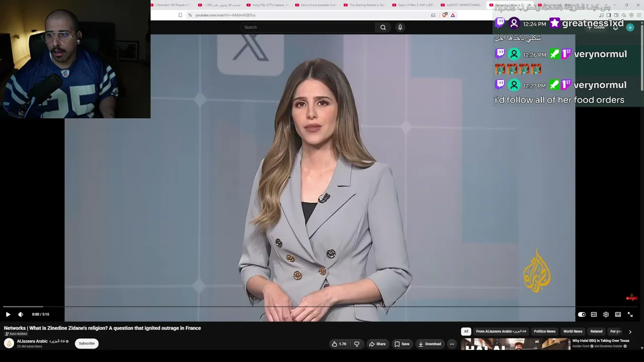The image size is (644, 362).
Task: Click the 23.4M subscribers text
Action: point(30,346)
